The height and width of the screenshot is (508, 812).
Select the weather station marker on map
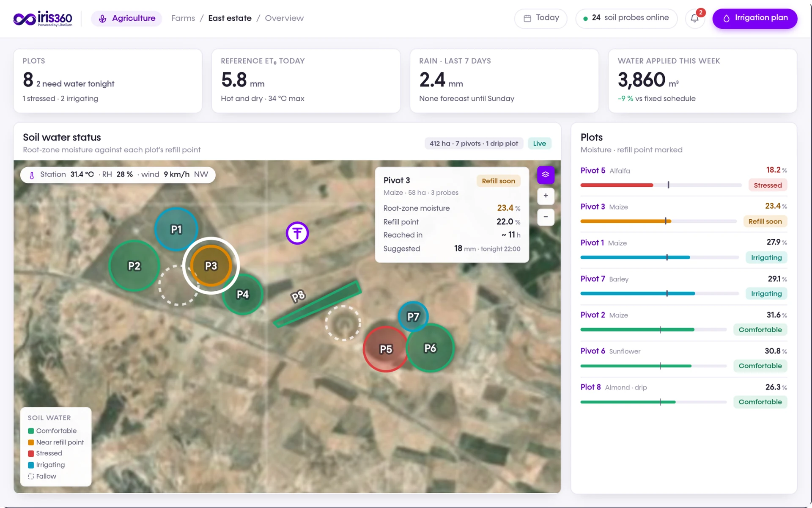pos(297,233)
